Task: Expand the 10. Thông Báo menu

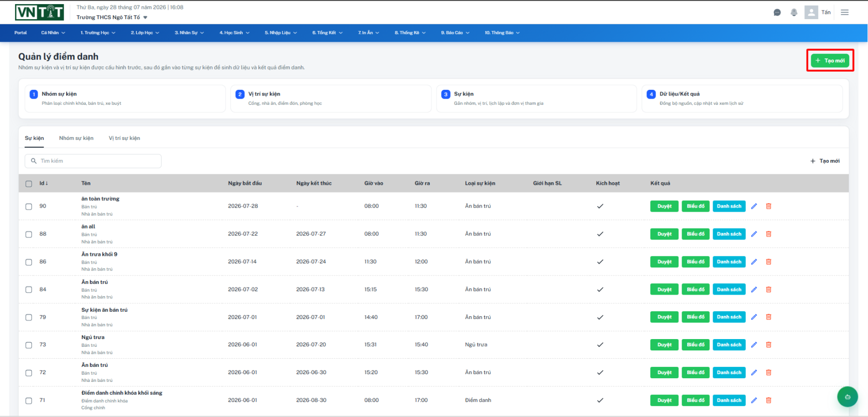Action: pyautogui.click(x=502, y=33)
